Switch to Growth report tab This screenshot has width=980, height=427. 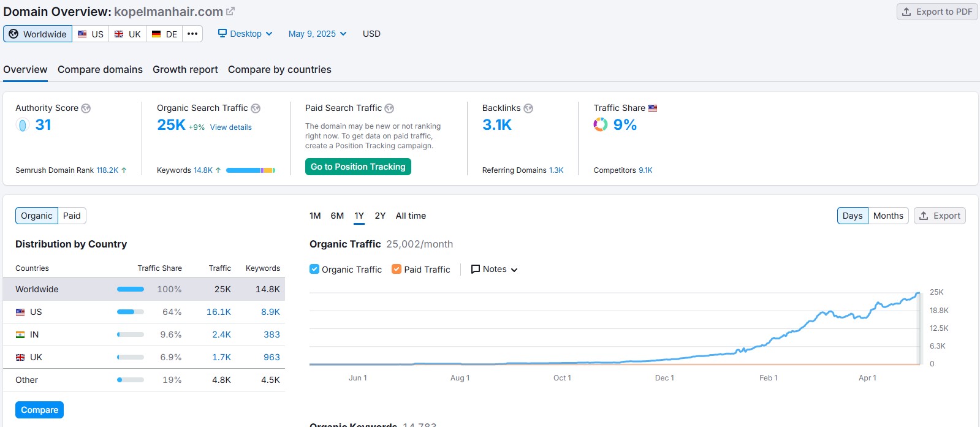click(185, 70)
